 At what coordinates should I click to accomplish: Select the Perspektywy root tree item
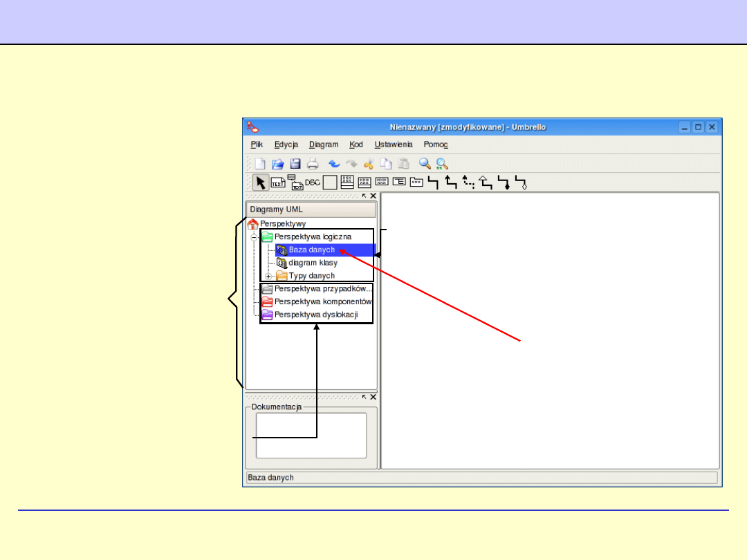(x=282, y=224)
